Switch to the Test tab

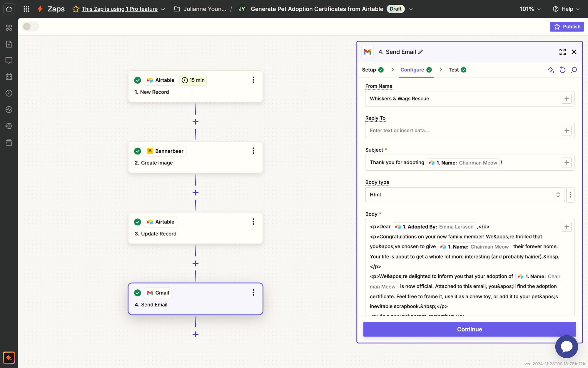click(x=454, y=70)
